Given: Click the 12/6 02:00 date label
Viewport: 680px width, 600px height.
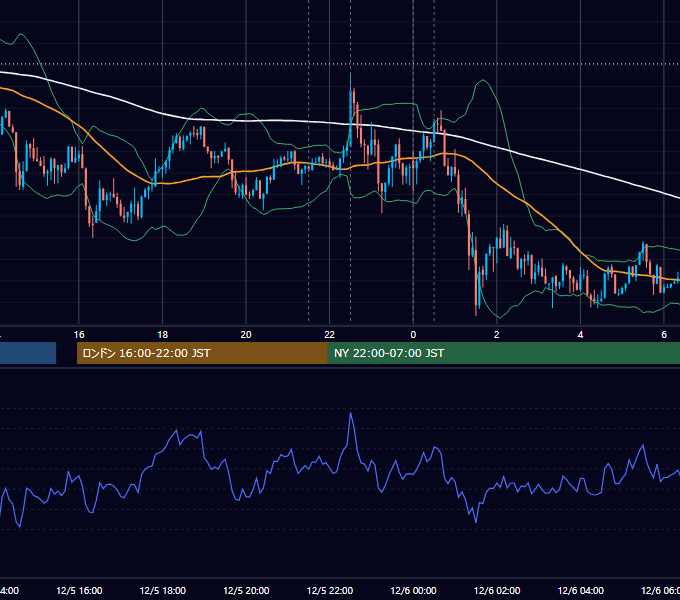Looking at the screenshot, I should point(497,590).
